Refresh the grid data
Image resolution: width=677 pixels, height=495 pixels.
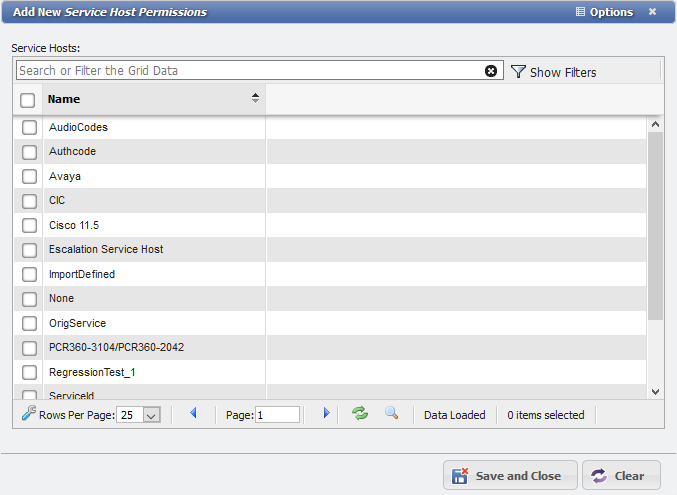[x=359, y=413]
